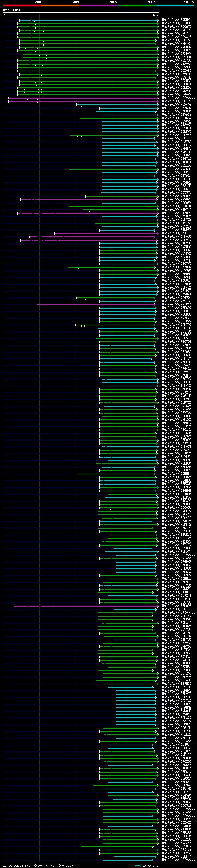This screenshot has height=868, width=197.
Task: Select the AV420824 query label
Action: click(11, 10)
